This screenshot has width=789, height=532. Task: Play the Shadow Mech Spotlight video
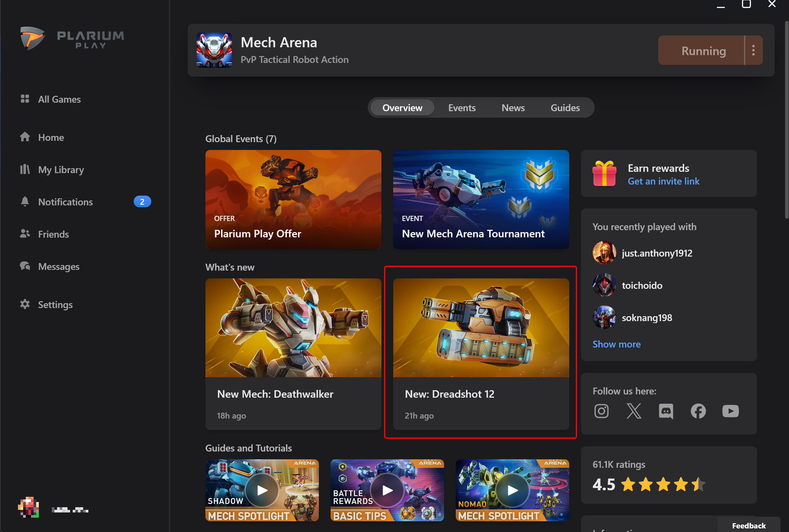click(x=262, y=490)
